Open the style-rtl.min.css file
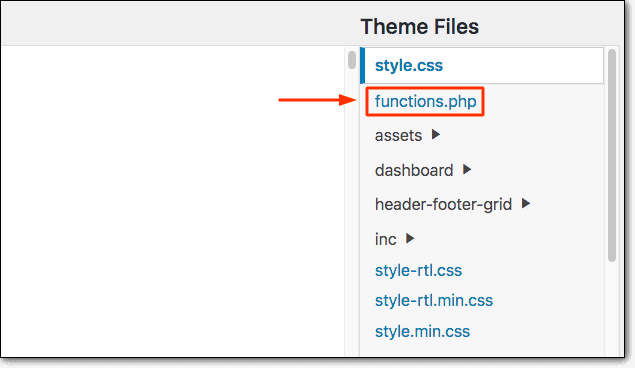Image resolution: width=635 pixels, height=368 pixels. (x=434, y=300)
